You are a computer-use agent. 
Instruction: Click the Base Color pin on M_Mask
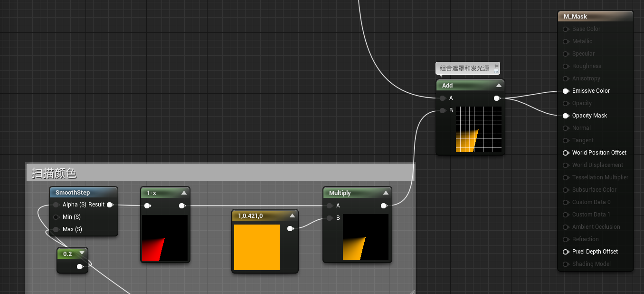coord(566,29)
